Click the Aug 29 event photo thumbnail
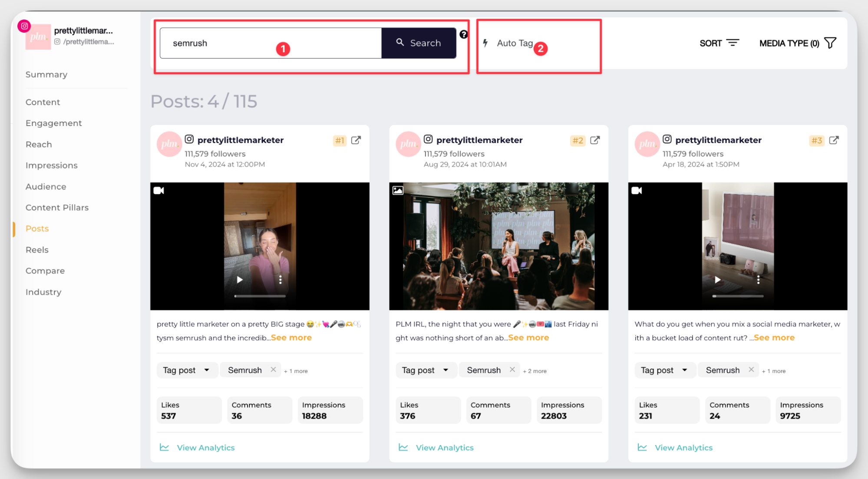The height and width of the screenshot is (479, 868). pyautogui.click(x=498, y=246)
